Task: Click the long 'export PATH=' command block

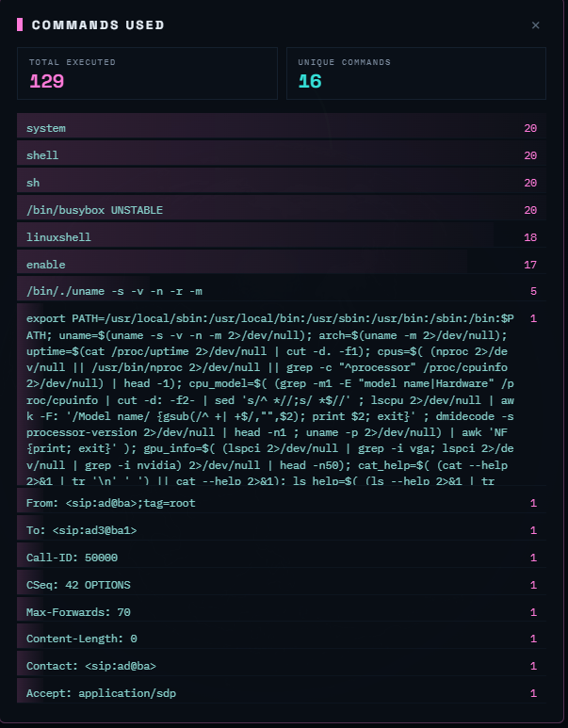Action: (282, 395)
